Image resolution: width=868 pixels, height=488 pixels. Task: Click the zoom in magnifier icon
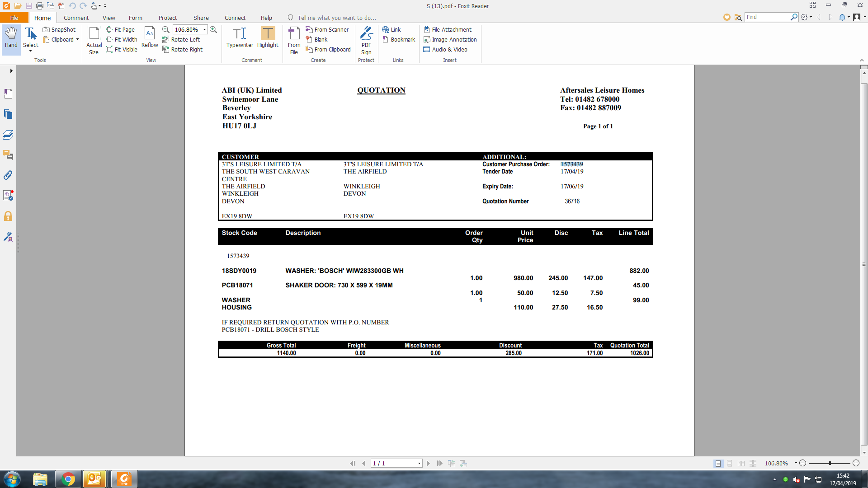tap(213, 29)
